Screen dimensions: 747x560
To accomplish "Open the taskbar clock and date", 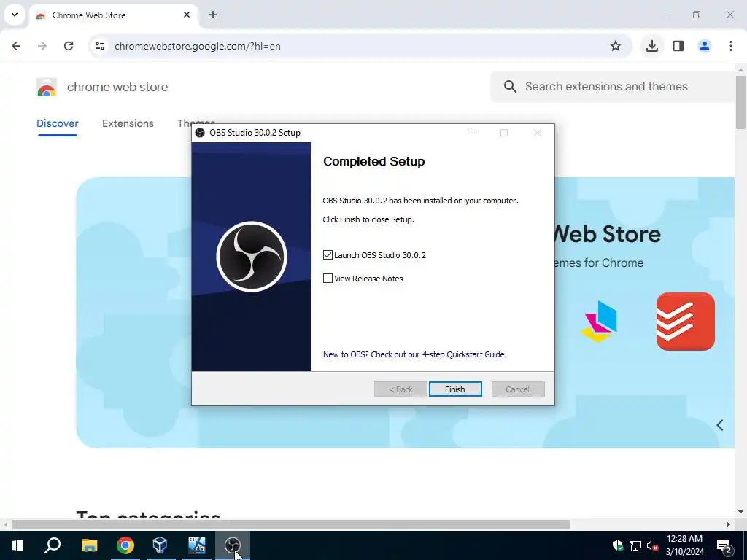I will [x=684, y=545].
